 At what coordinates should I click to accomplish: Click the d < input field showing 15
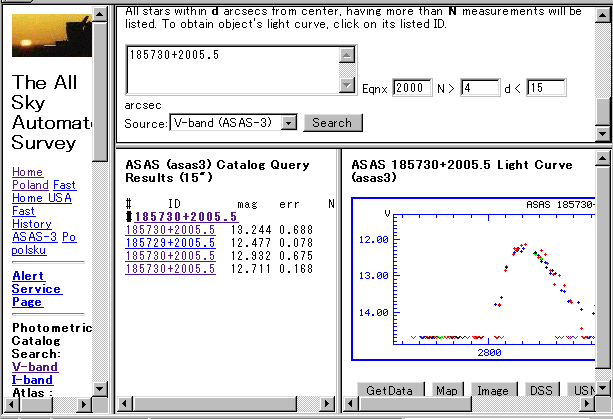click(x=546, y=88)
